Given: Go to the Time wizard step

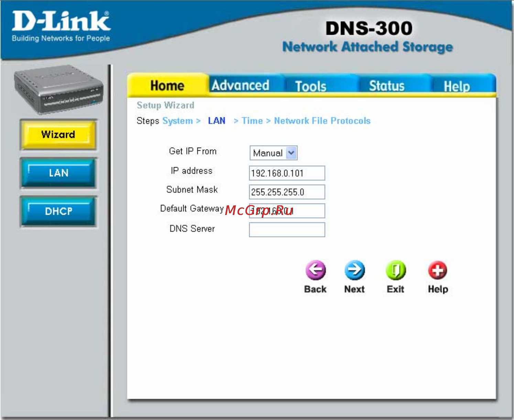Looking at the screenshot, I should (x=252, y=121).
